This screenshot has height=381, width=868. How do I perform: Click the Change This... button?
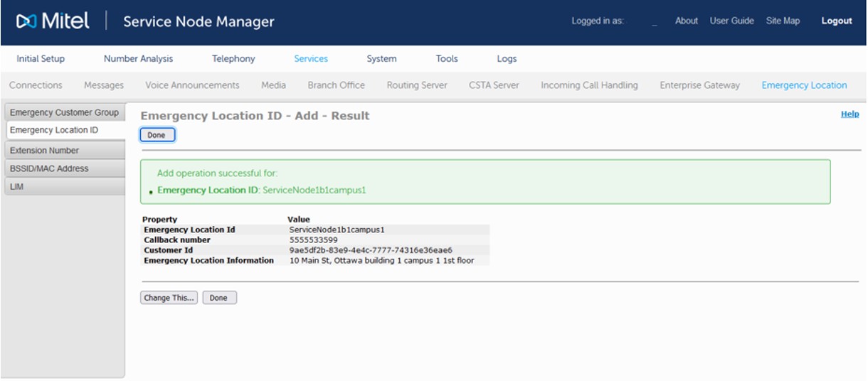pyautogui.click(x=169, y=298)
